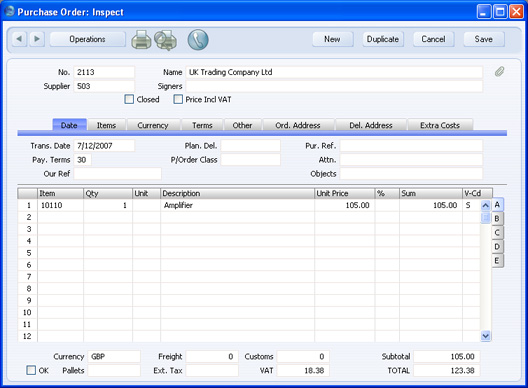528x388 pixels.
Task: Click the Description column header
Action: [237, 193]
